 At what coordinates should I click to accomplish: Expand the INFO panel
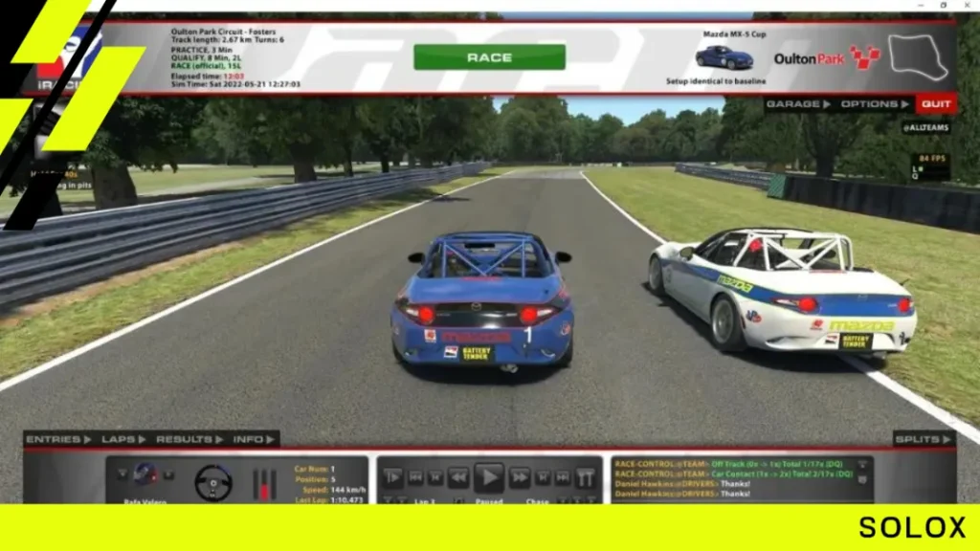[x=254, y=439]
